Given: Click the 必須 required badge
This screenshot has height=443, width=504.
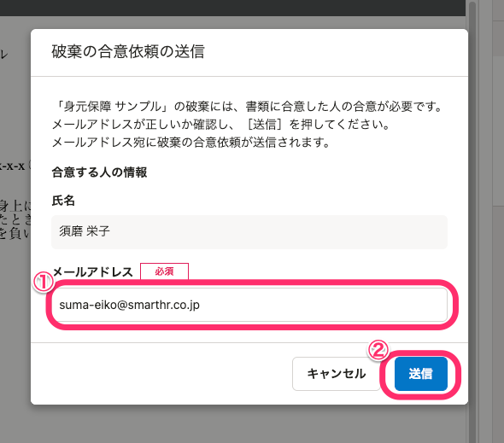Looking at the screenshot, I should (x=164, y=271).
